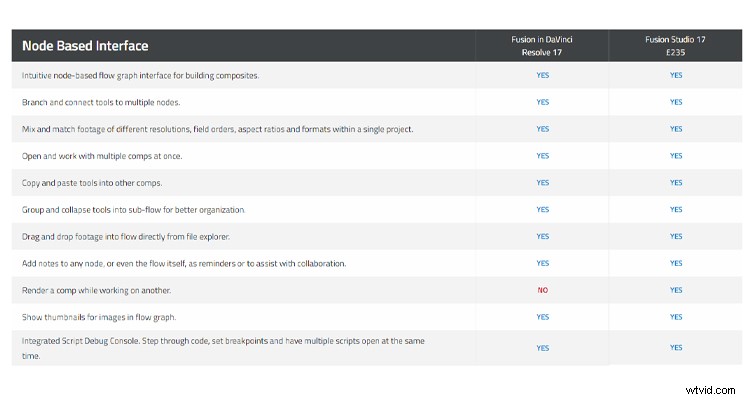Click the "Node Based Interface" table heading
Image resolution: width=755 pixels, height=400 pixels.
pyautogui.click(x=85, y=46)
